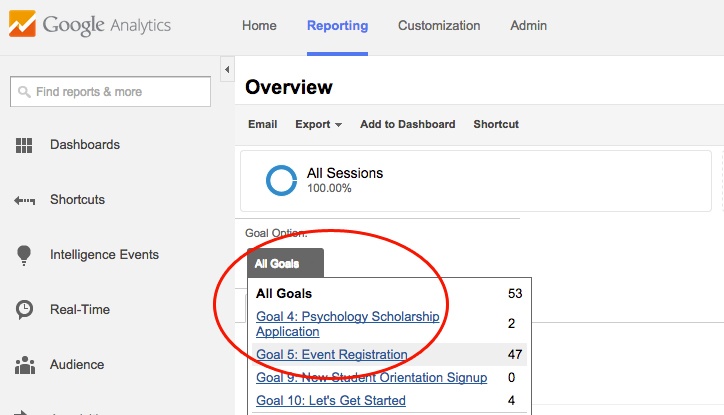This screenshot has width=724, height=415.
Task: Click the Intelligence Events lightbulb icon
Action: pyautogui.click(x=25, y=255)
